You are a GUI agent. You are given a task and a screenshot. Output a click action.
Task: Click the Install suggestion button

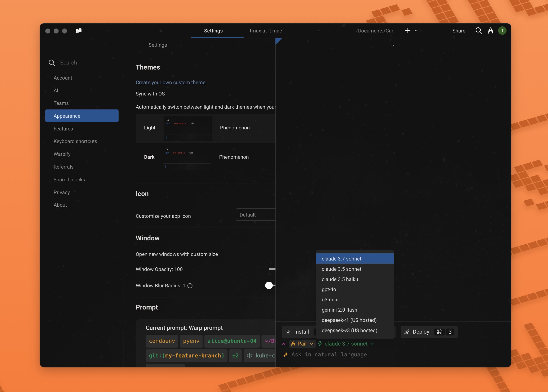(x=299, y=332)
